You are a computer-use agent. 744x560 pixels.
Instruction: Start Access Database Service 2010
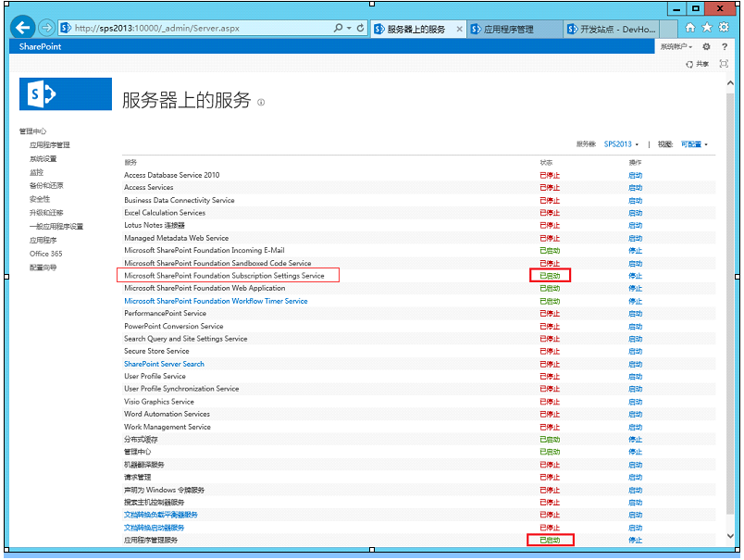point(636,176)
